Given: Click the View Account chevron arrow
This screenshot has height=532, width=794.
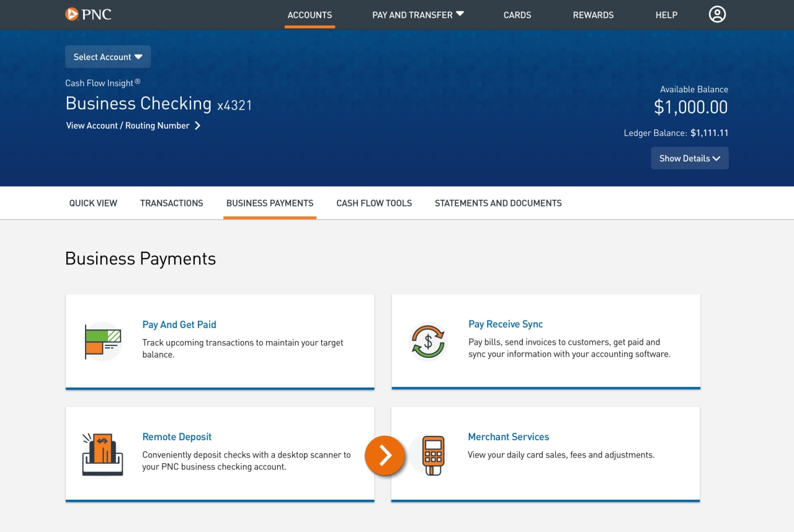Looking at the screenshot, I should click(x=197, y=125).
